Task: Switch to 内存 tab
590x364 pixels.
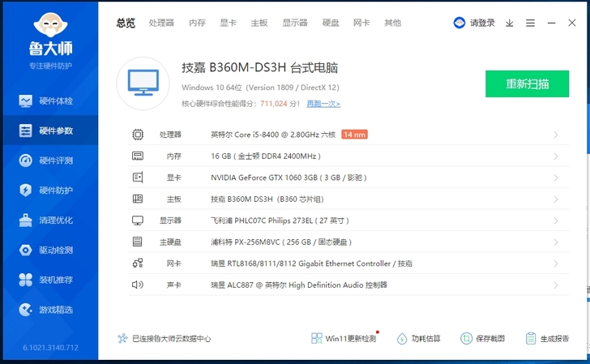Action: tap(197, 23)
